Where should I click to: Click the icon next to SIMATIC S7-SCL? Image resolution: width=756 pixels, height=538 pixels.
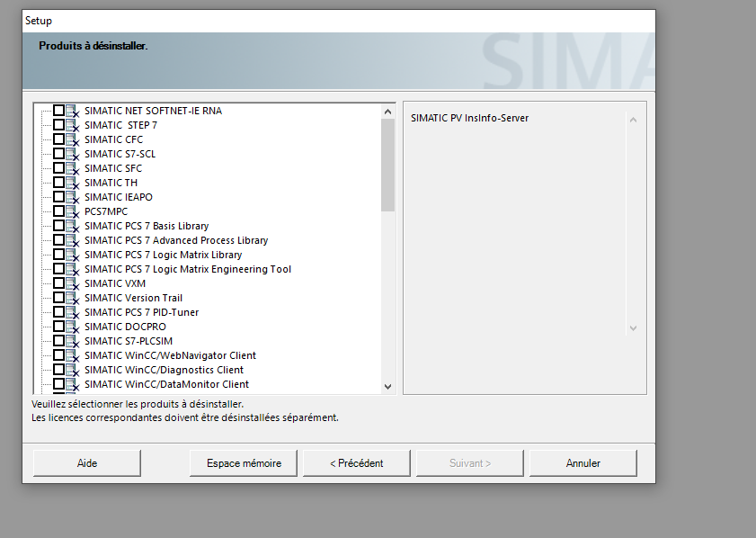click(x=72, y=154)
